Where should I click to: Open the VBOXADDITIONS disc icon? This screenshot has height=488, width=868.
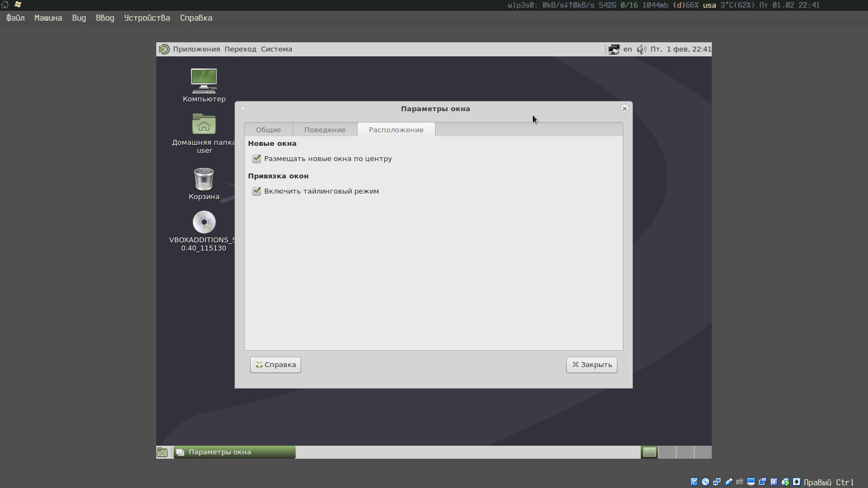click(204, 232)
